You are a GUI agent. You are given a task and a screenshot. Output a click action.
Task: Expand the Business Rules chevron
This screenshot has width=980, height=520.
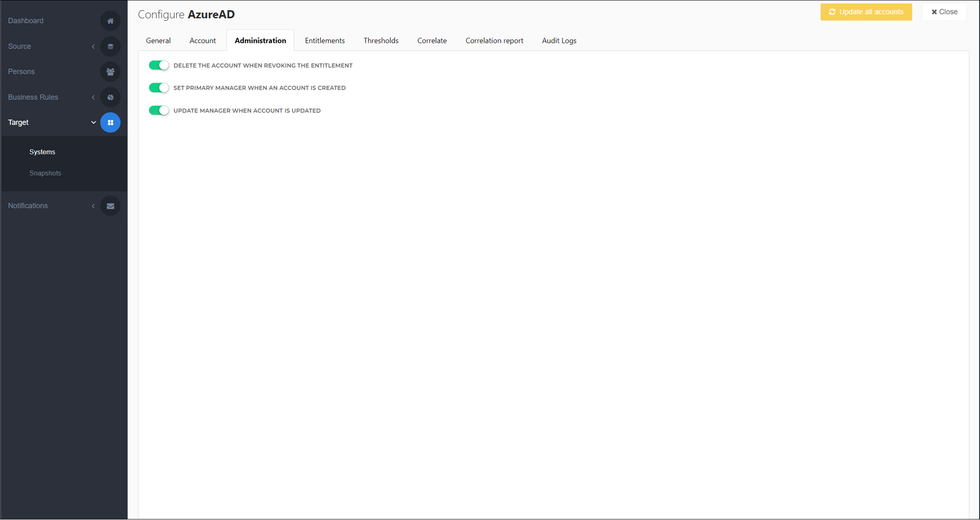tap(93, 97)
